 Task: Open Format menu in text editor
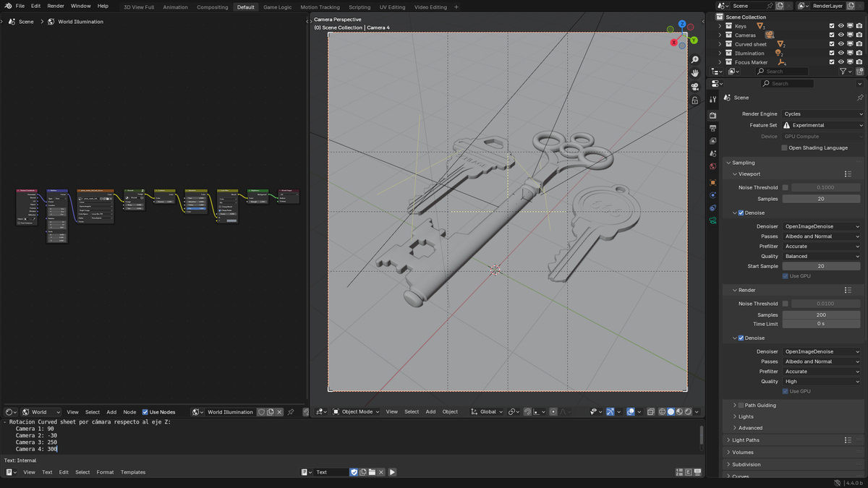[x=106, y=472]
